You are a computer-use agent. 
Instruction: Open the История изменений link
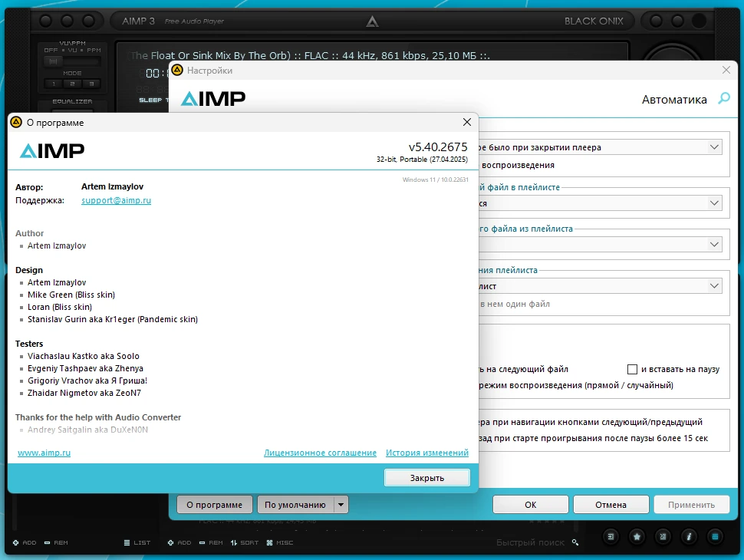coord(427,453)
